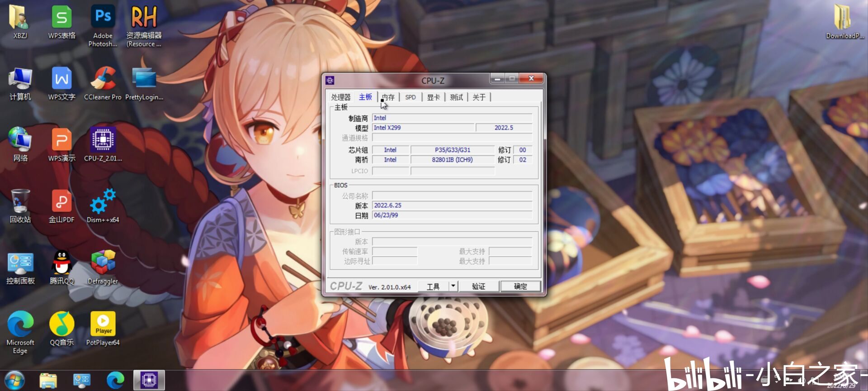Screen dimensions: 868x391
Task: Select the WPS文字 desktop icon
Action: coord(61,83)
